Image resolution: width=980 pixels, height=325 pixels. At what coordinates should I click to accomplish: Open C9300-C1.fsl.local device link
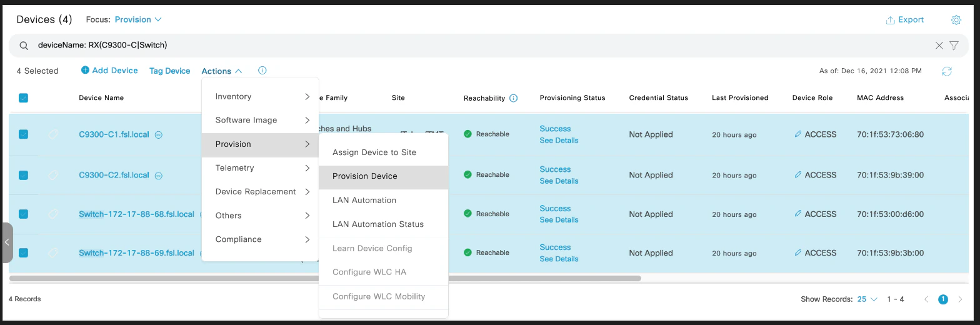114,134
